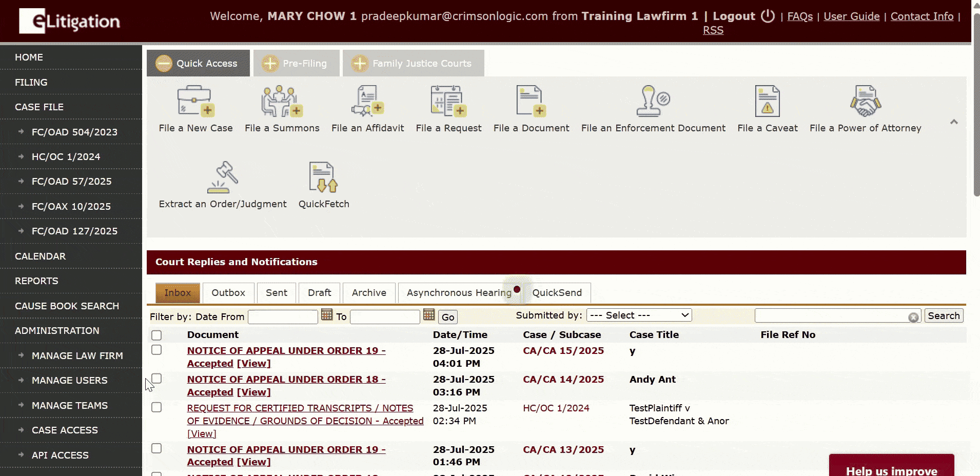Click the File an Affidavit icon
Image resolution: width=980 pixels, height=476 pixels.
coord(367,102)
